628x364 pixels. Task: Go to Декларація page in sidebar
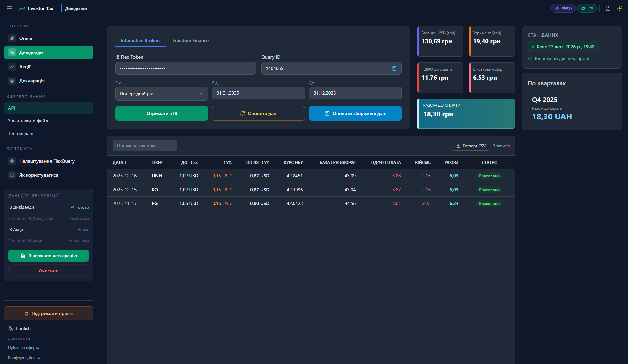point(32,81)
